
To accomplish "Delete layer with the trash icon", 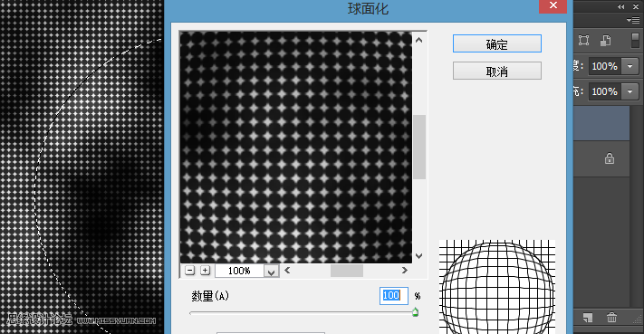I will click(x=611, y=317).
